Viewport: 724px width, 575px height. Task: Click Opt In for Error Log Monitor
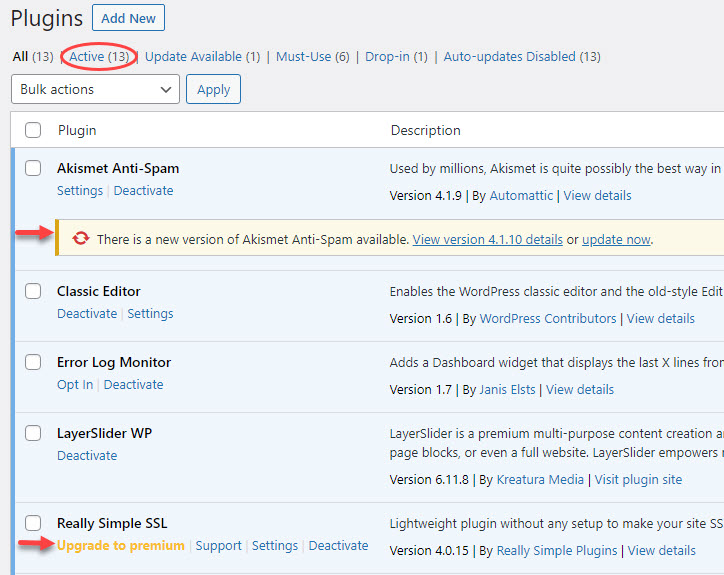coord(75,385)
